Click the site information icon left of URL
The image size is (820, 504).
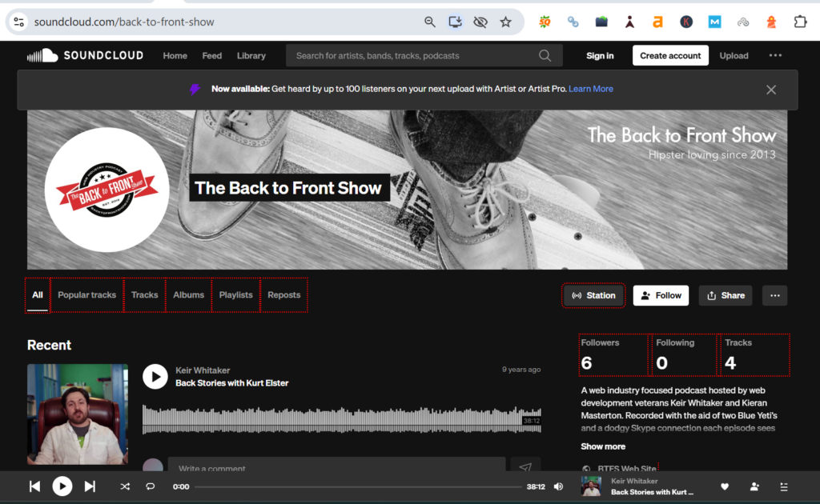[19, 22]
